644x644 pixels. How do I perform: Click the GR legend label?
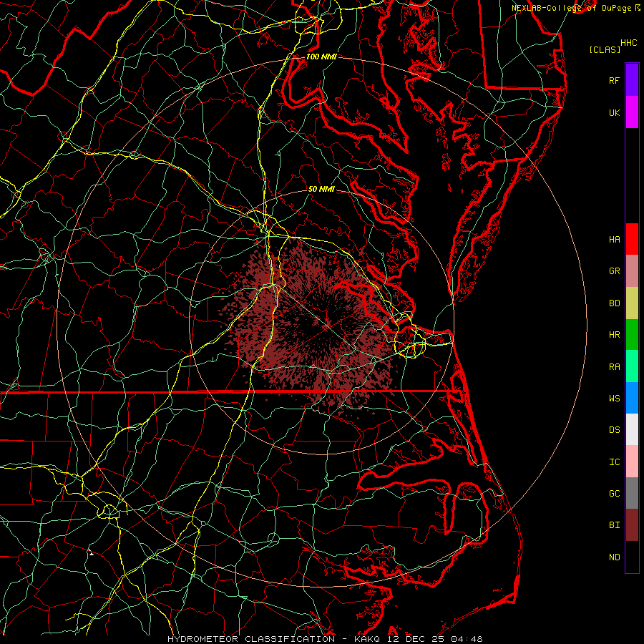pos(615,271)
